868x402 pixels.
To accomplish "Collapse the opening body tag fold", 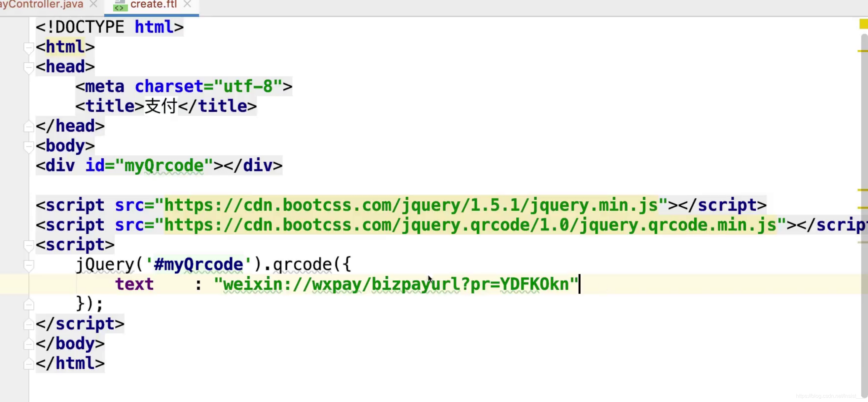I will pos(29,147).
